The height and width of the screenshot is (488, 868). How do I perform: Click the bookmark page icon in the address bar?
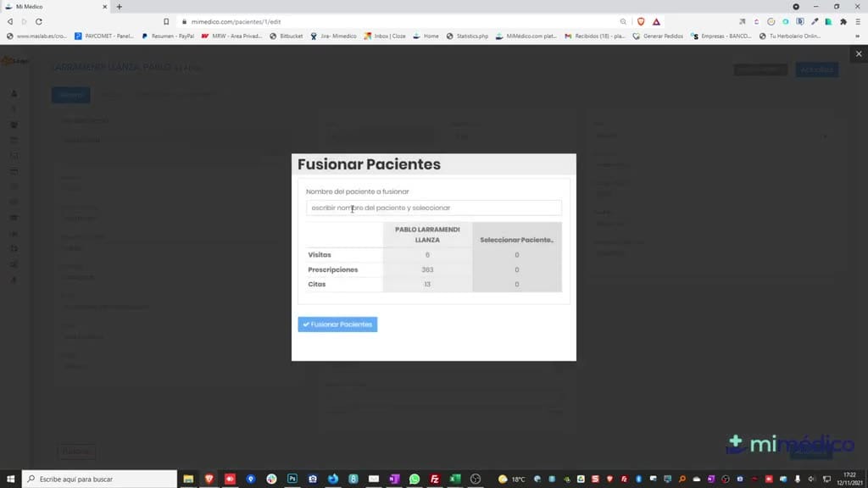(166, 21)
